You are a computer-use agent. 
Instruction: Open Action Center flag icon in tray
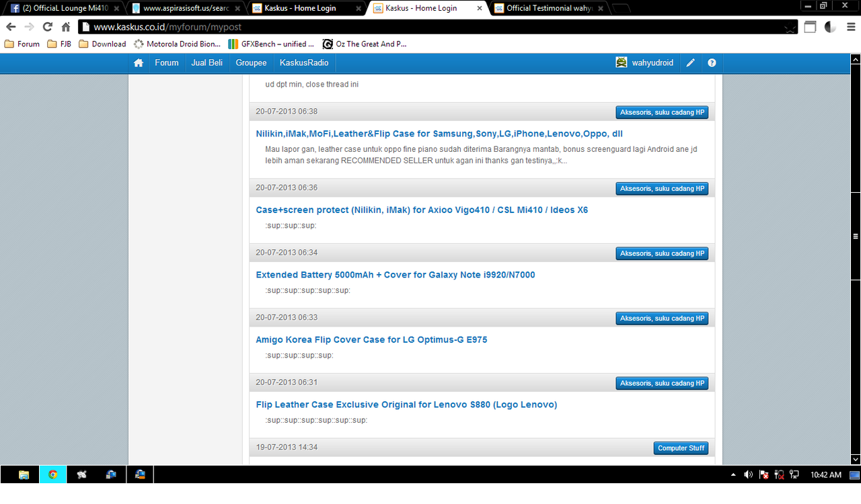(764, 474)
